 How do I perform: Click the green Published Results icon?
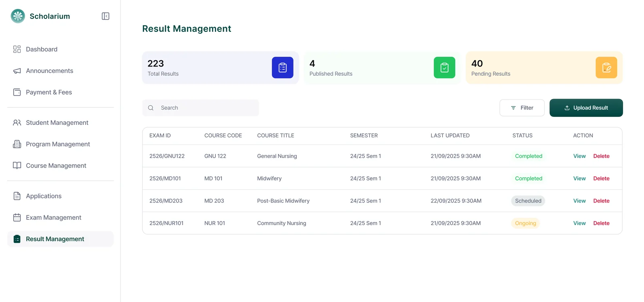[444, 68]
